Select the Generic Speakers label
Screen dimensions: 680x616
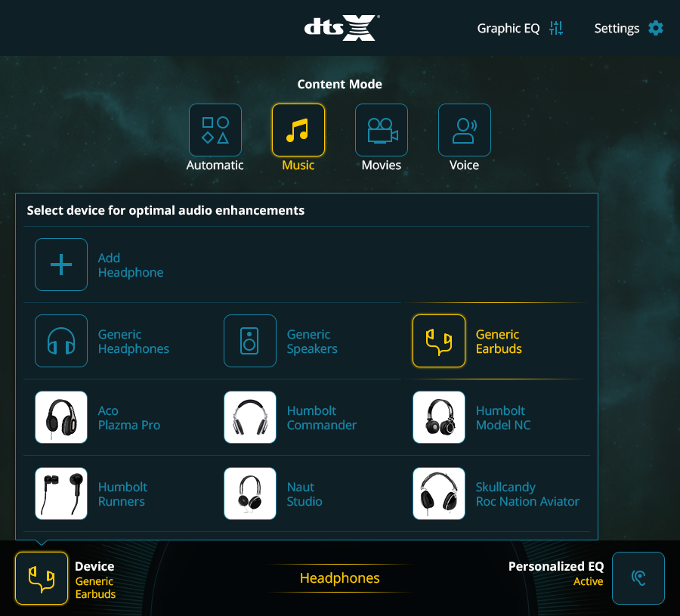point(312,342)
